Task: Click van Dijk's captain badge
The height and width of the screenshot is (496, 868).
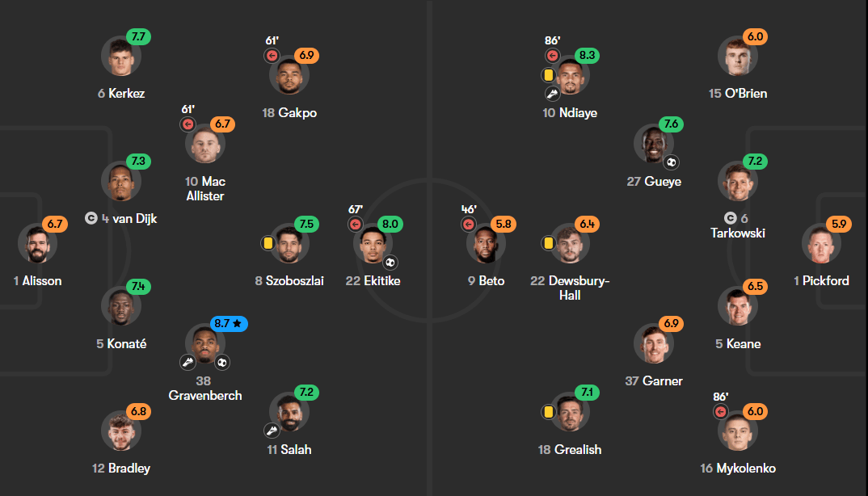Action: coord(91,218)
